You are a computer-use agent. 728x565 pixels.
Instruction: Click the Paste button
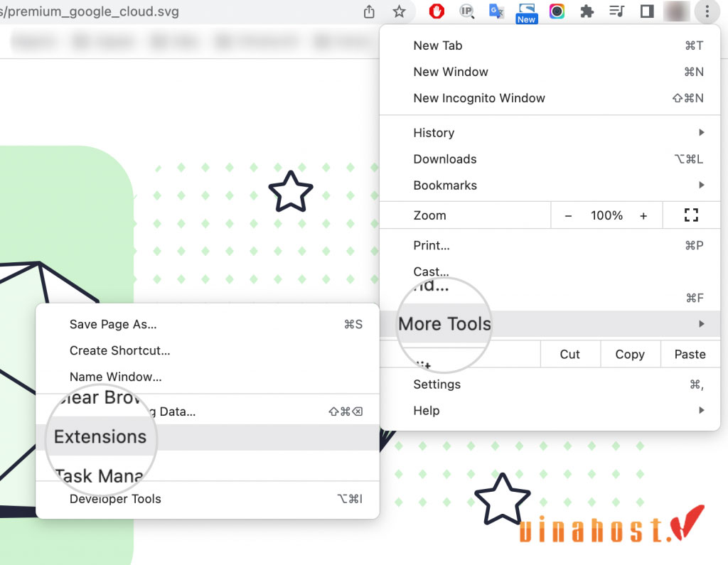click(x=690, y=354)
